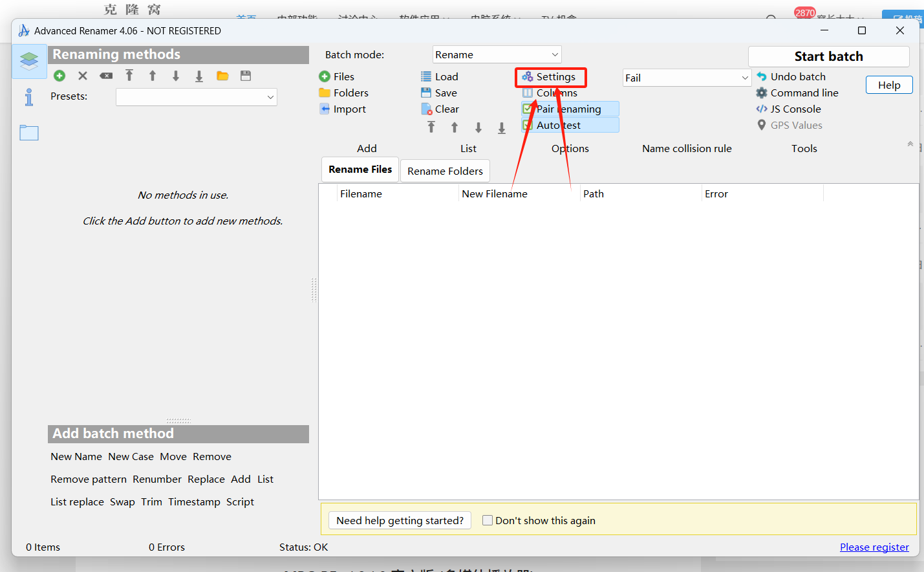924x572 pixels.
Task: Open methods preset with folder icon
Action: (x=222, y=76)
